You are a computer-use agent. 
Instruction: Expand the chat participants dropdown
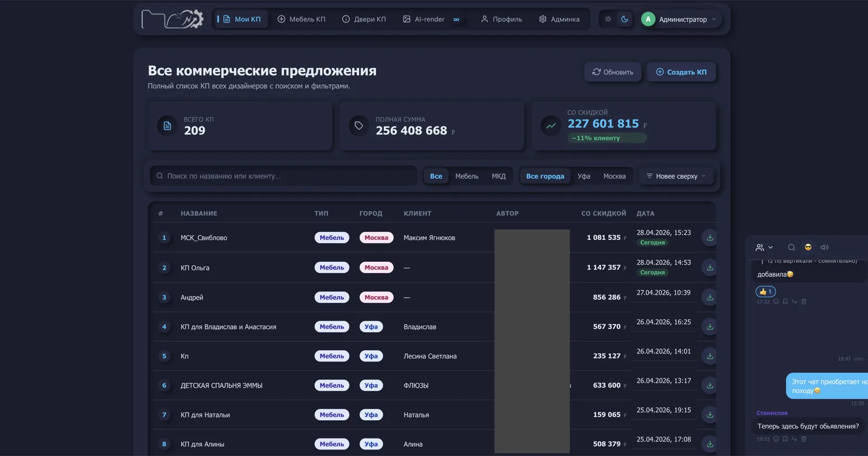(764, 247)
